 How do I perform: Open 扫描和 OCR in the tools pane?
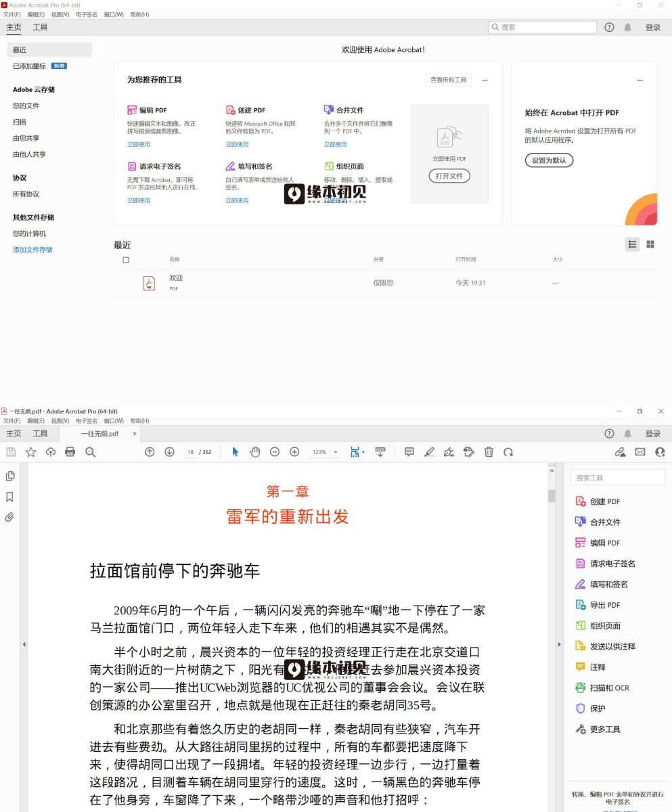[x=609, y=687]
